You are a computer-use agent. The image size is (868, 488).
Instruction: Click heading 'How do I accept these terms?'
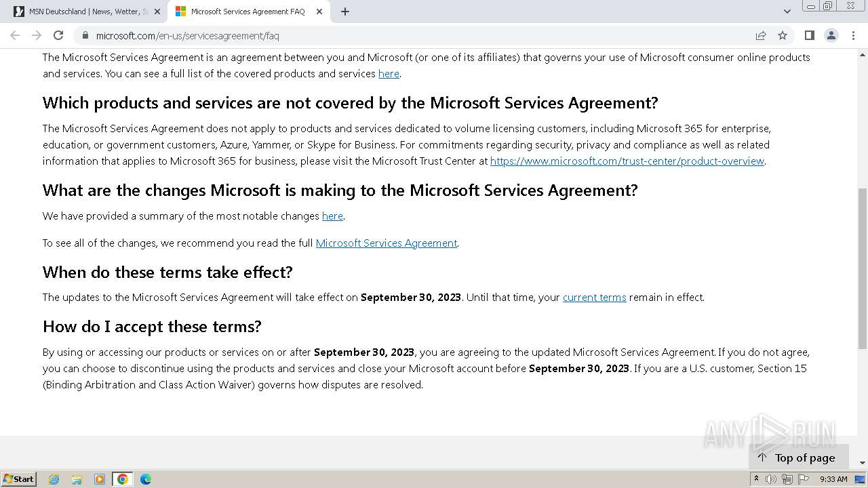coord(152,327)
